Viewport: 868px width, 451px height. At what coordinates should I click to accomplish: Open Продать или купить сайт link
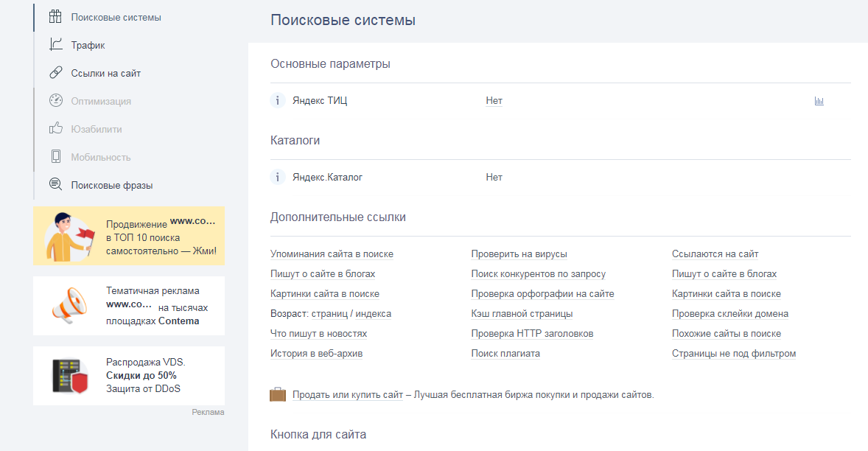coord(348,394)
